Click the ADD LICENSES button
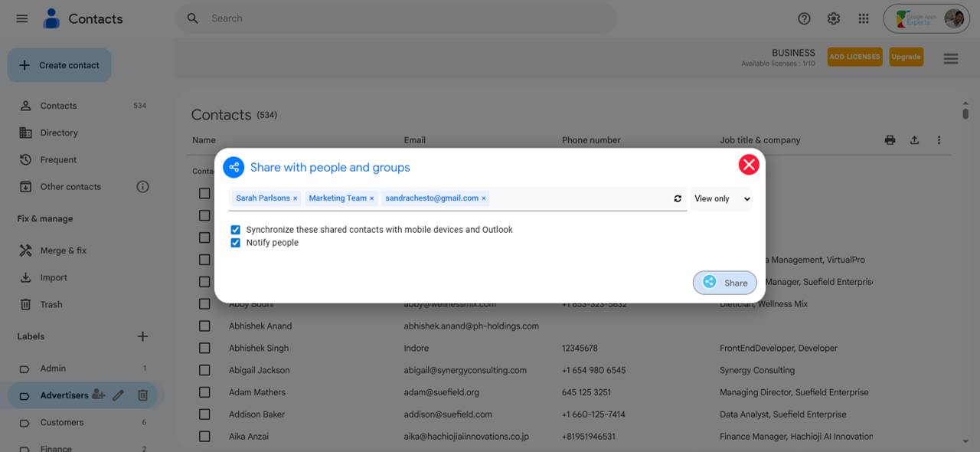 pyautogui.click(x=854, y=57)
